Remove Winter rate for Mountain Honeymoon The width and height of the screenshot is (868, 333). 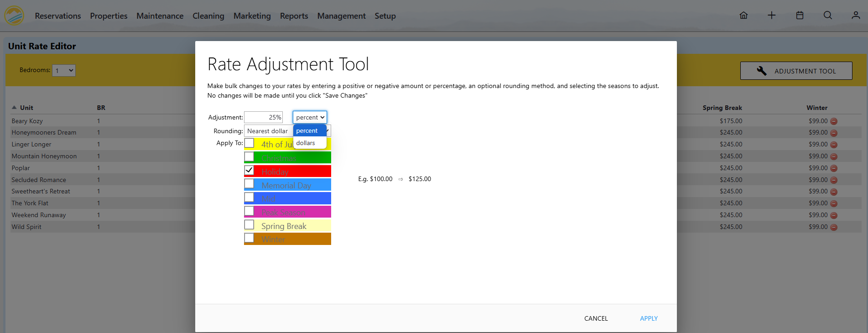tap(834, 156)
